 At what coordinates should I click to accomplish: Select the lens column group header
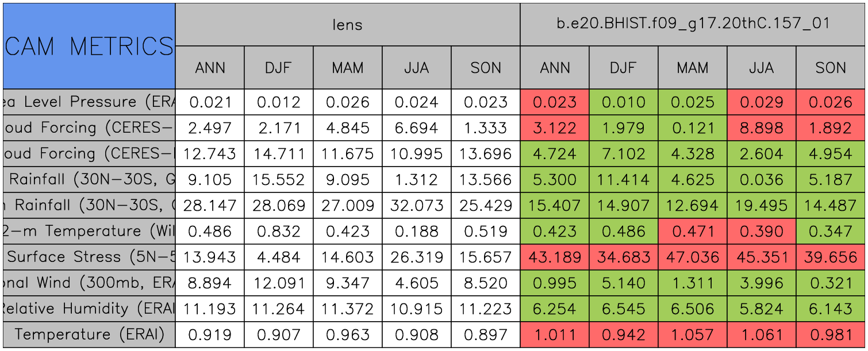point(347,25)
